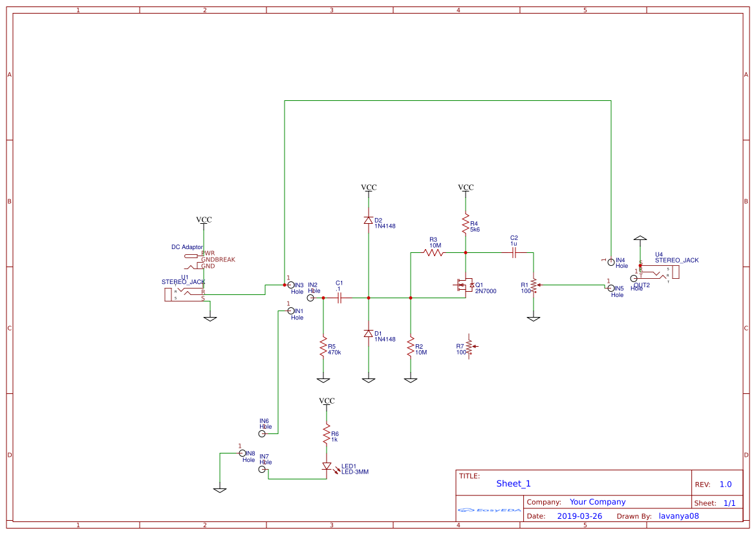
Task: Click the U4 stereo jack symbol
Action: (x=659, y=272)
